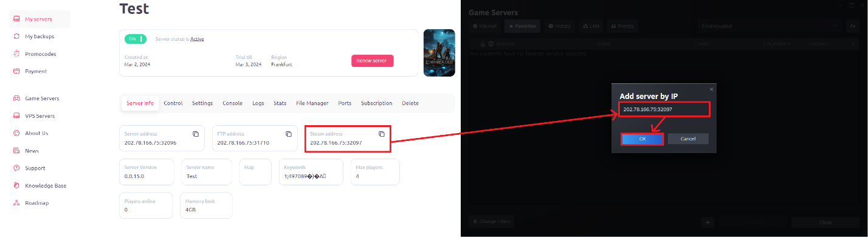Switch to the Subscription tab

click(377, 103)
